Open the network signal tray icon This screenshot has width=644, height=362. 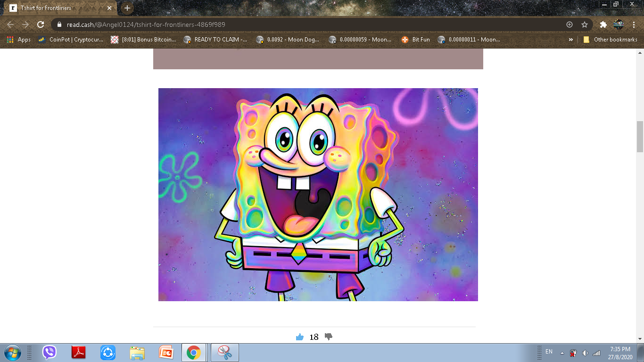596,353
